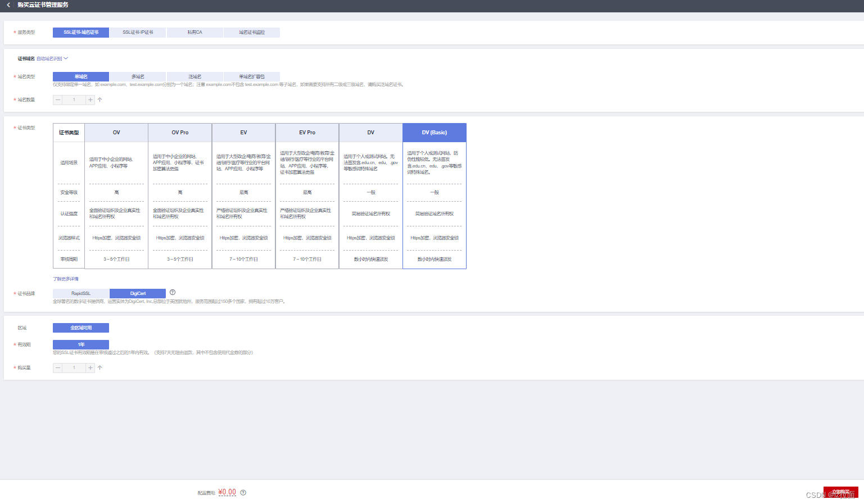The image size is (864, 504).
Task: Open the 了解更多详情 link
Action: (66, 279)
